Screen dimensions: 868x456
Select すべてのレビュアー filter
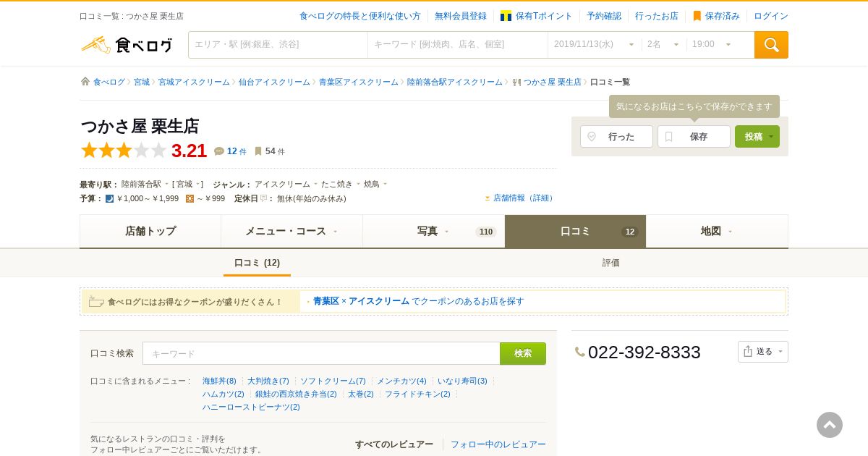tap(394, 444)
